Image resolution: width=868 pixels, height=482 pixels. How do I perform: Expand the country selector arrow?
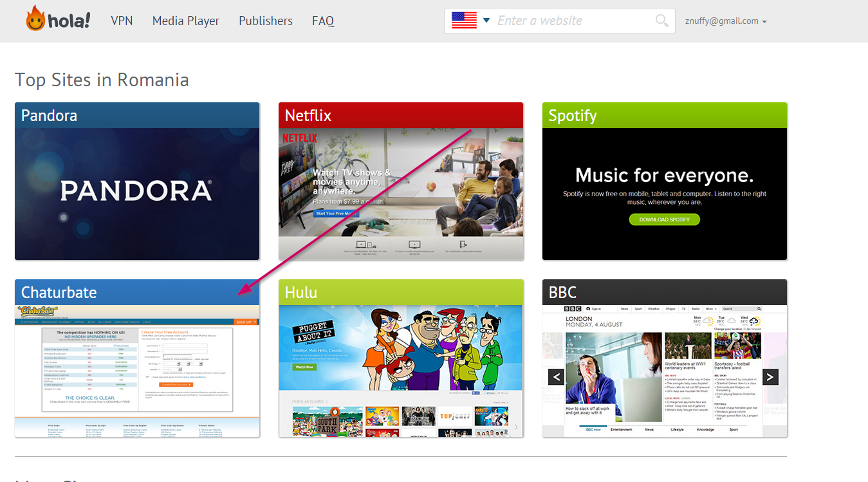click(486, 20)
